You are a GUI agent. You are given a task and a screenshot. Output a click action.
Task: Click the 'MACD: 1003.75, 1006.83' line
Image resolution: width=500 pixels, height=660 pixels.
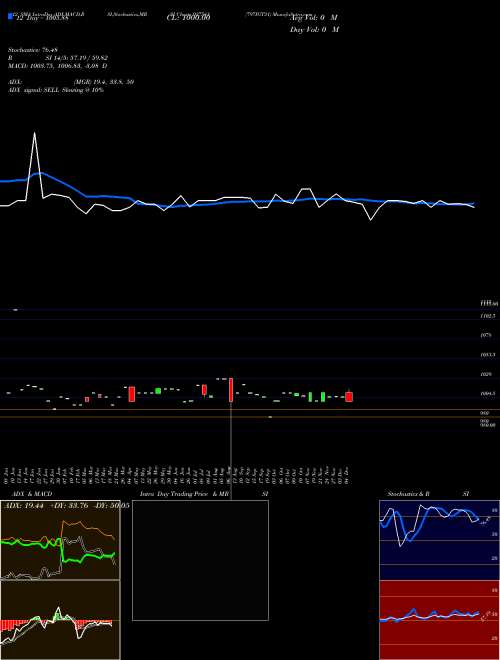58,66
